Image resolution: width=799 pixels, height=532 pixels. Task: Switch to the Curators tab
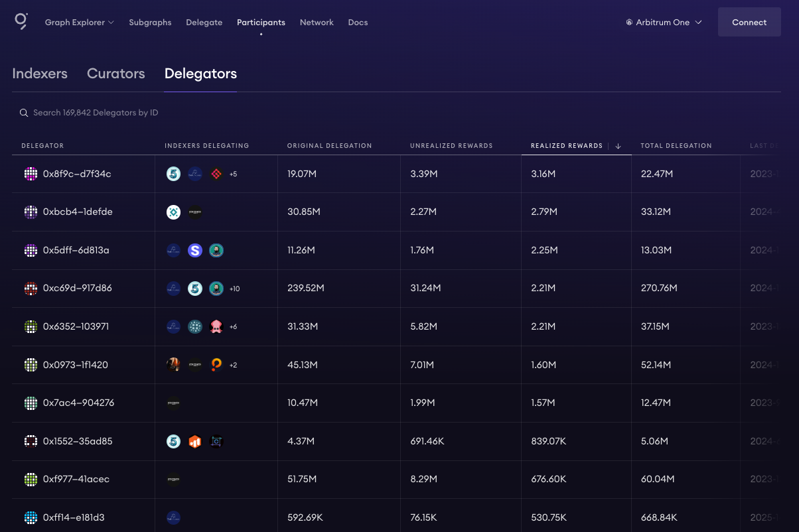point(115,74)
